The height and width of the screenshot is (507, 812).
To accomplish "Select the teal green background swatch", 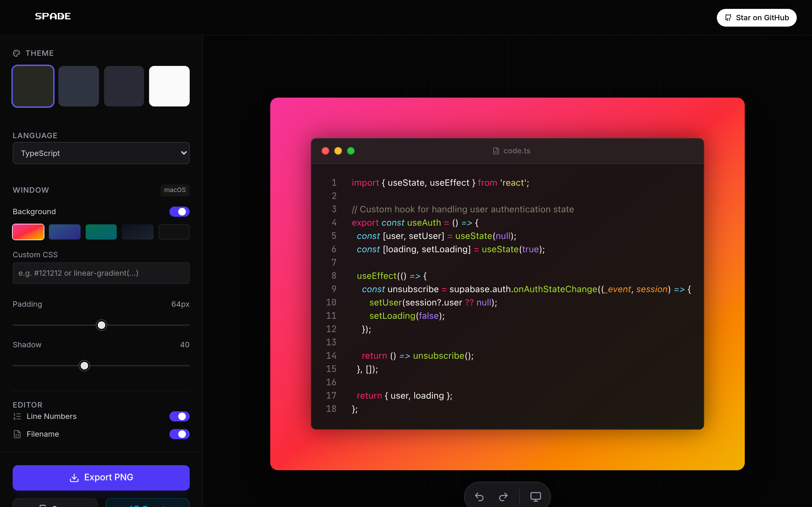I will click(x=101, y=232).
